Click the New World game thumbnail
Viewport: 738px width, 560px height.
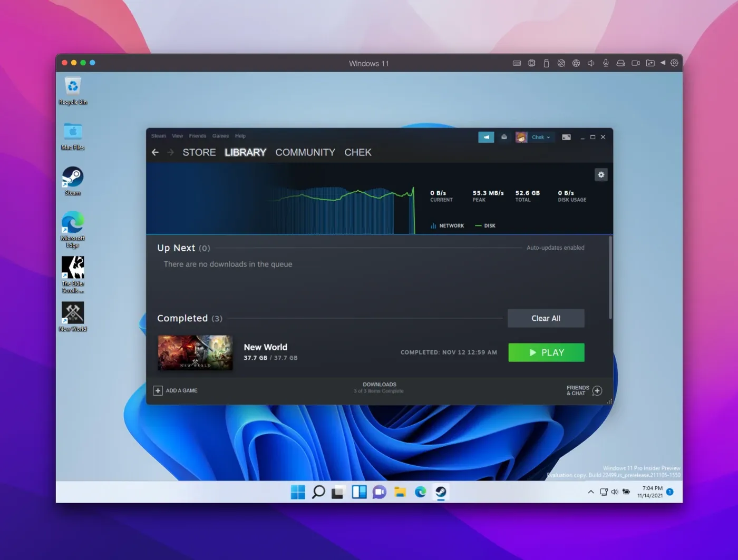coord(195,352)
